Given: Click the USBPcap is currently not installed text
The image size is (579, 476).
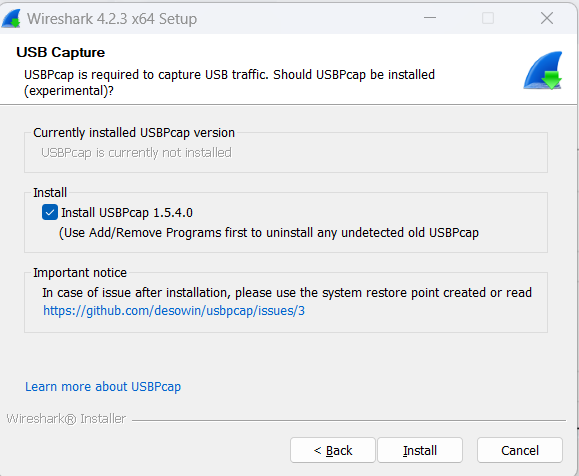Looking at the screenshot, I should point(136,153).
